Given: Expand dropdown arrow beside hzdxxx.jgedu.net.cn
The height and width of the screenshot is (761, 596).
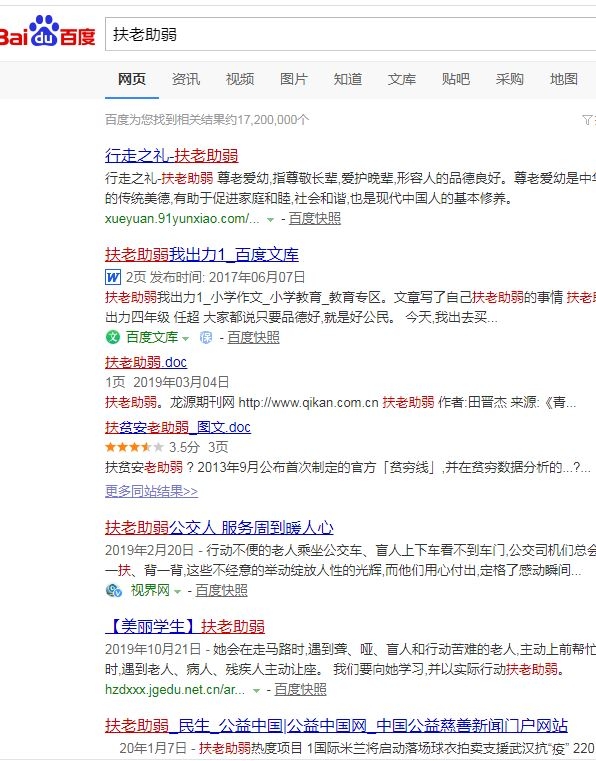Looking at the screenshot, I should 256,691.
